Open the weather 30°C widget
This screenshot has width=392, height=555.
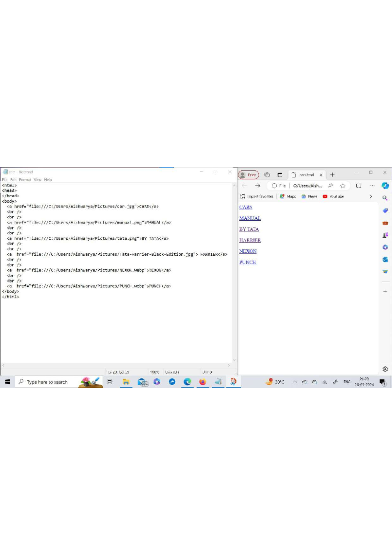(x=275, y=381)
